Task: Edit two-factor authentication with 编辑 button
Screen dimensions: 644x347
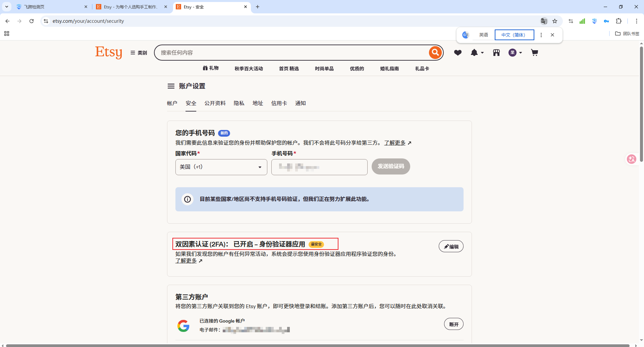Action: 451,247
